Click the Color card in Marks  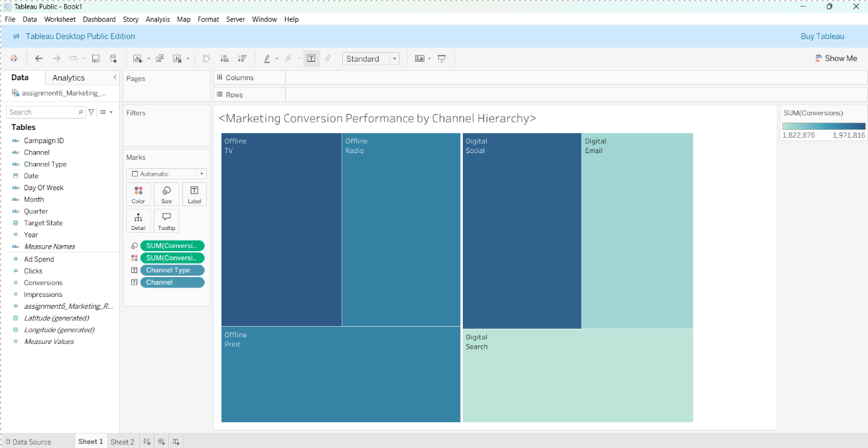point(139,194)
